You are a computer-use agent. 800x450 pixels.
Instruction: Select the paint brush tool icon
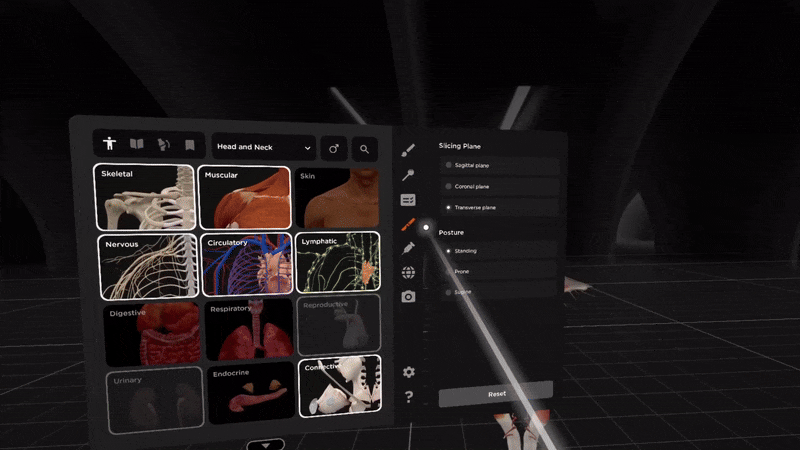click(408, 150)
